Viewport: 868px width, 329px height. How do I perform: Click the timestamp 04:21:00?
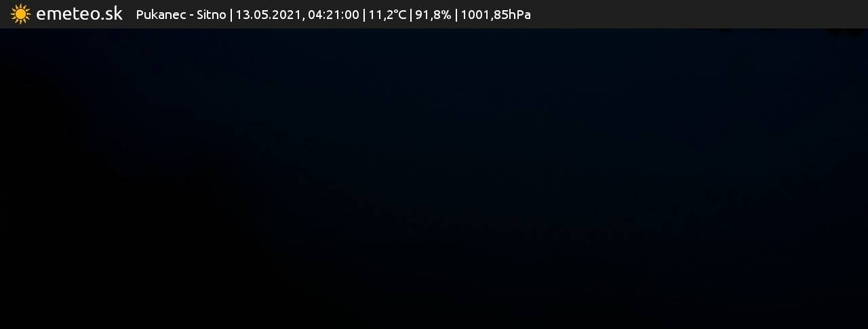334,15
